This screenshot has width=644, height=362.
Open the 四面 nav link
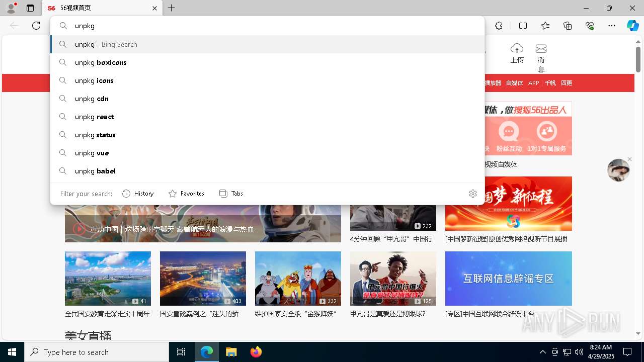(567, 83)
